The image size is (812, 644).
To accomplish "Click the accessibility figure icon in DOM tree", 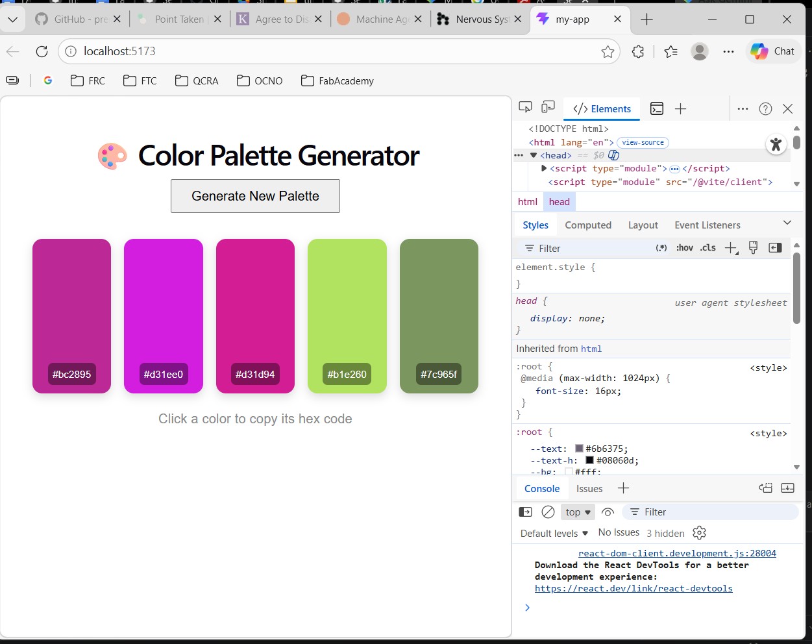I will point(776,144).
